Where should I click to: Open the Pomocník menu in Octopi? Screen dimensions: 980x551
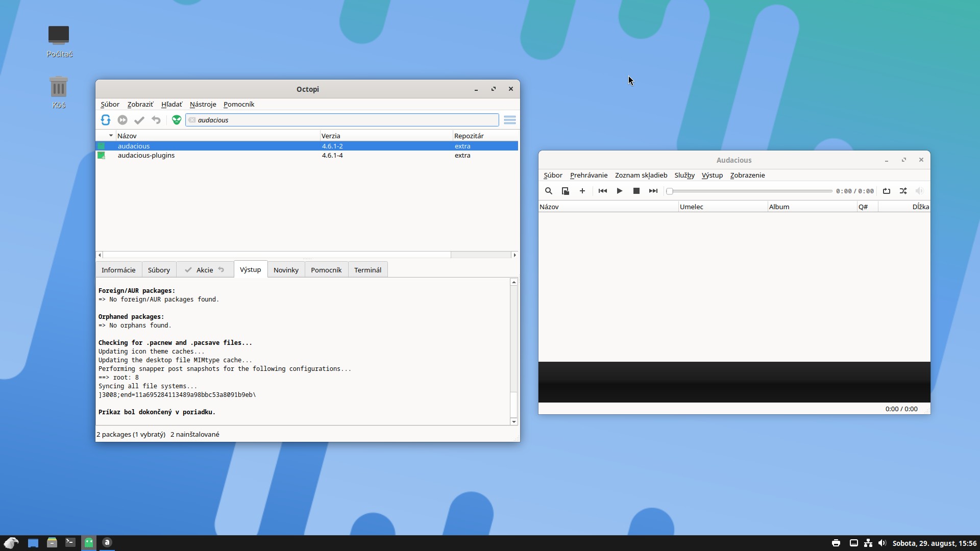point(239,104)
